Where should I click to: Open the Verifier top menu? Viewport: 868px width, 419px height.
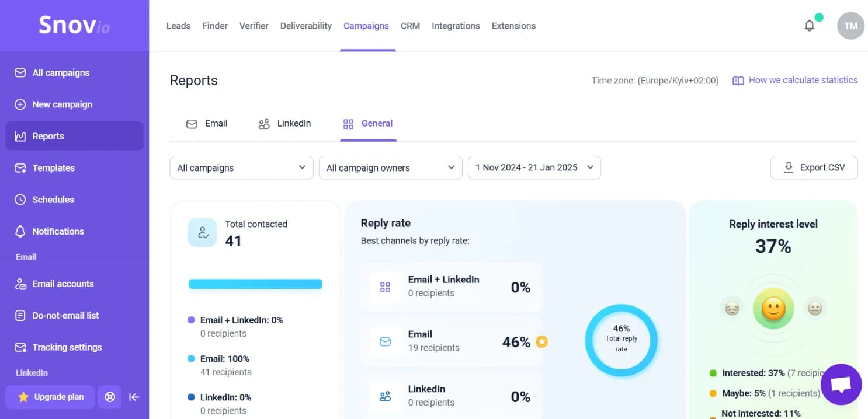(x=254, y=26)
